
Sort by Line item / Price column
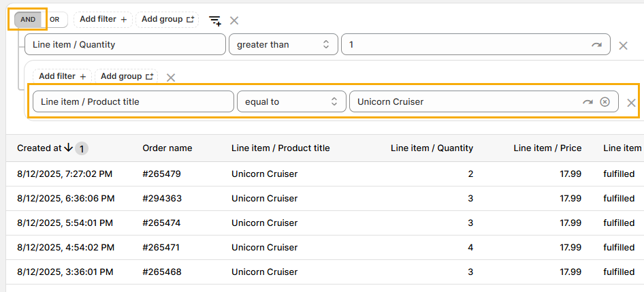[547, 148]
